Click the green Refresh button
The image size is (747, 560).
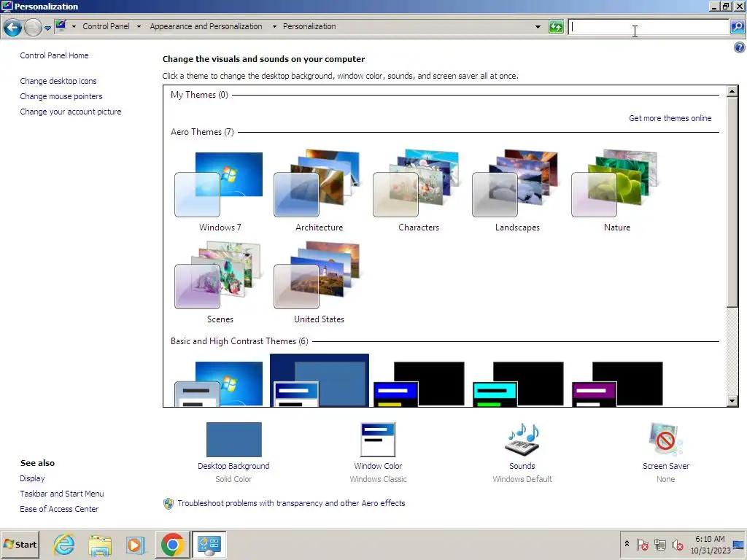coord(555,27)
